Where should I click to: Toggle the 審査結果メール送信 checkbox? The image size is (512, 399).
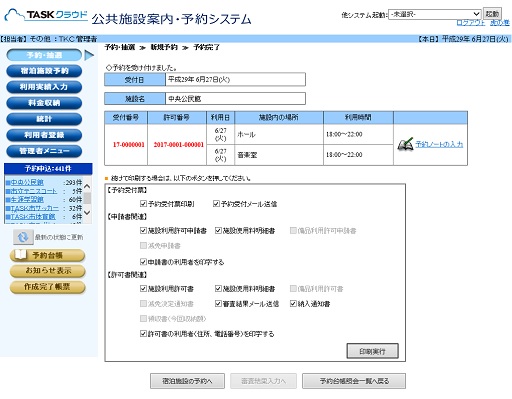(218, 303)
